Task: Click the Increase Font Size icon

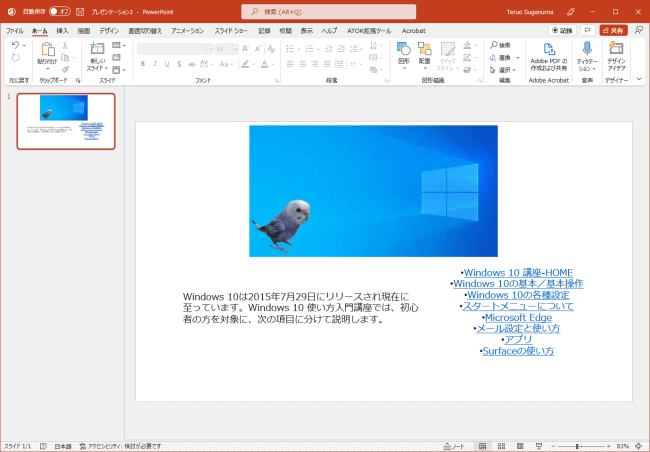Action: (245, 49)
